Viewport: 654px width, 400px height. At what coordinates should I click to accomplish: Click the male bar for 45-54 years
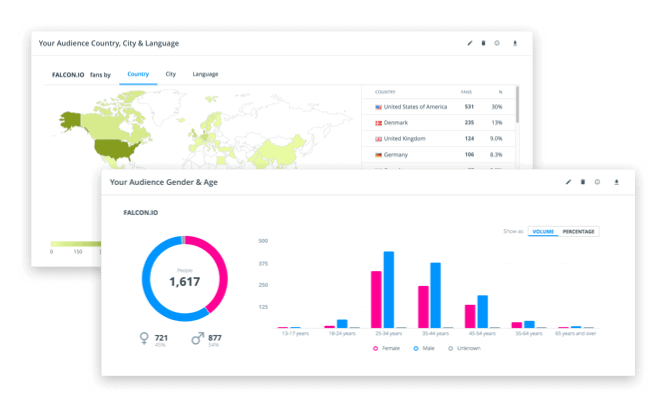coord(483,312)
